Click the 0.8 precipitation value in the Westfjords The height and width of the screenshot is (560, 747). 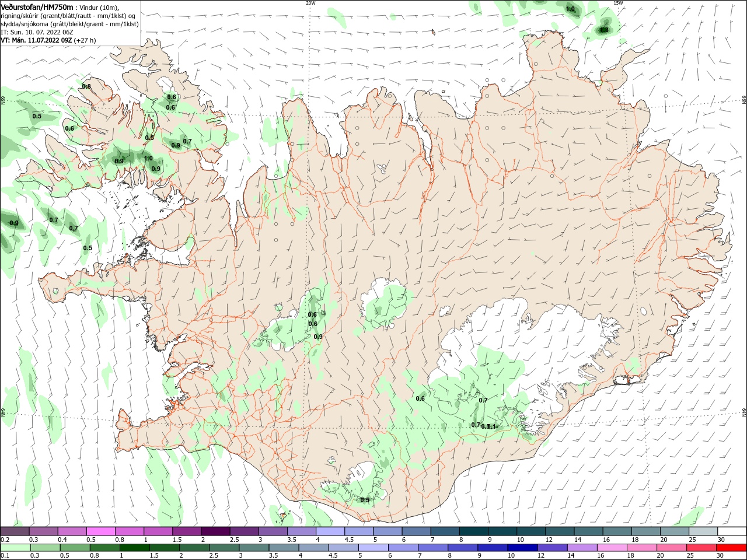tap(86, 86)
